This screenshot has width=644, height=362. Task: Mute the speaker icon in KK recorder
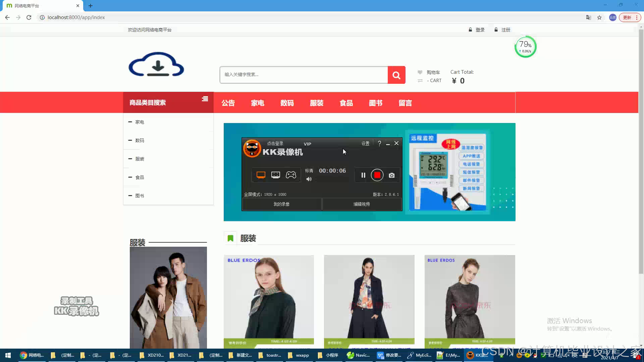click(309, 179)
